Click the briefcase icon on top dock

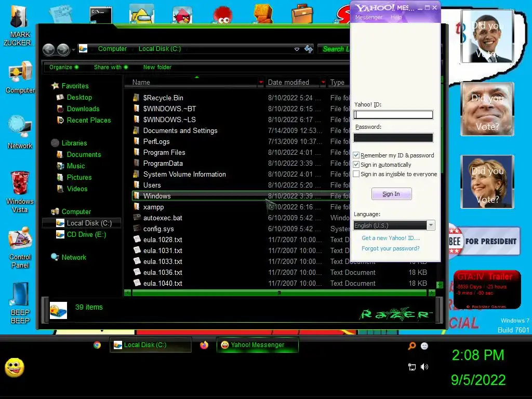(x=302, y=14)
